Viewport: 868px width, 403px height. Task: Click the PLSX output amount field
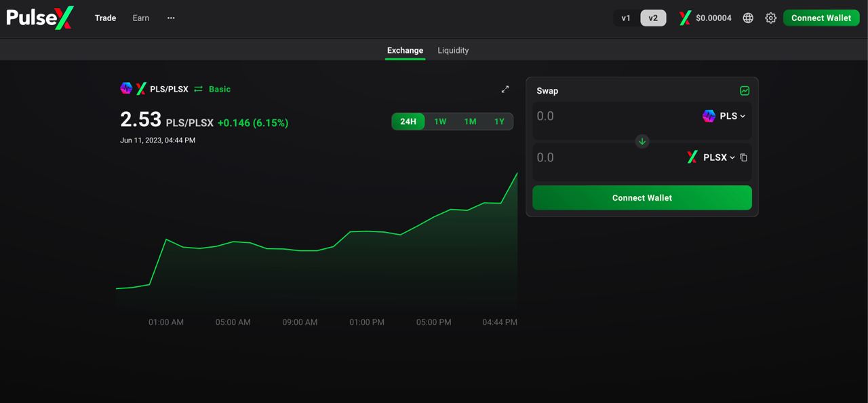607,157
